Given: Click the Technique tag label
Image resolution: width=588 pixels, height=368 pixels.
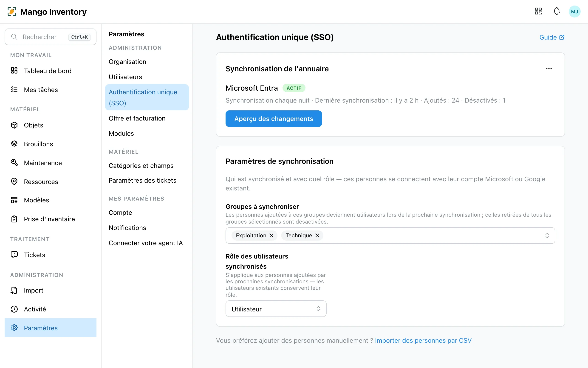Looking at the screenshot, I should 299,235.
